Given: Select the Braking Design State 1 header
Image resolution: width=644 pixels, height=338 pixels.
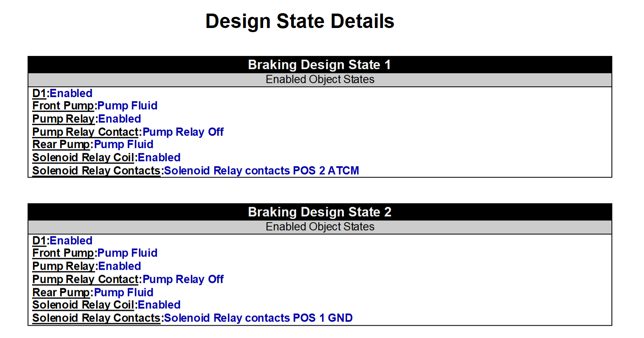Looking at the screenshot, I should (320, 65).
